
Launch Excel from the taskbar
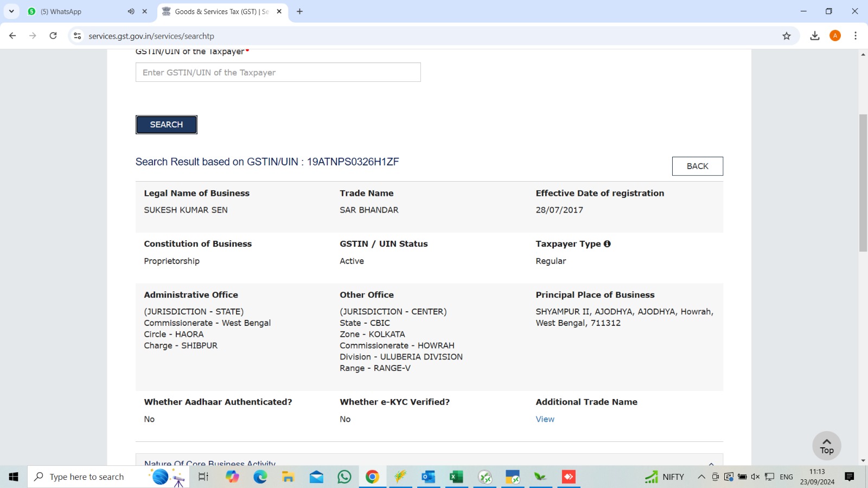(x=456, y=477)
